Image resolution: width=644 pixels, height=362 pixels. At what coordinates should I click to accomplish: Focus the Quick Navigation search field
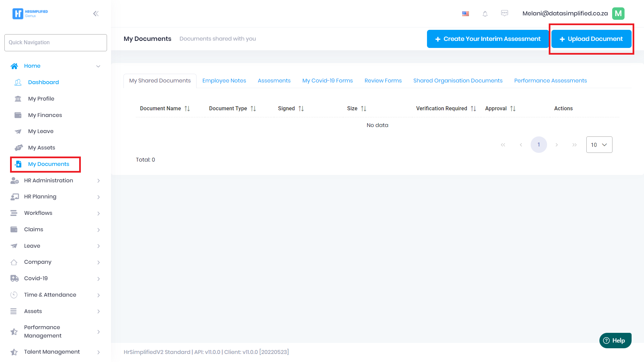[56, 43]
